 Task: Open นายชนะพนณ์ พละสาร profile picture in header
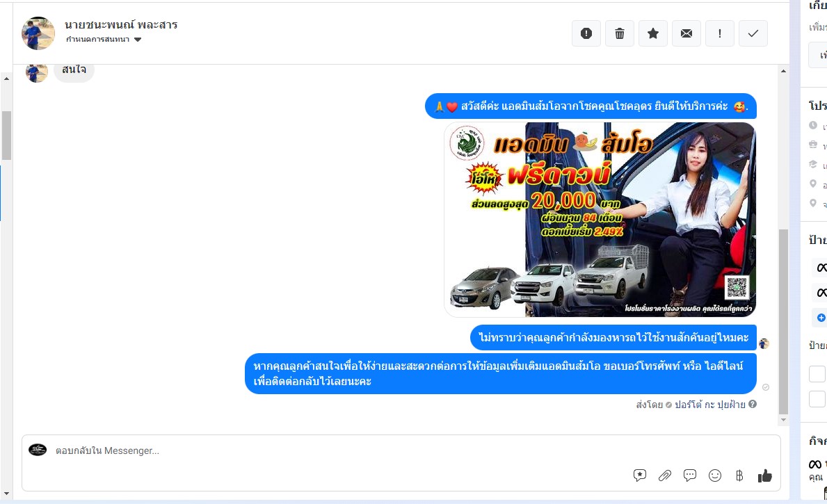pyautogui.click(x=38, y=33)
